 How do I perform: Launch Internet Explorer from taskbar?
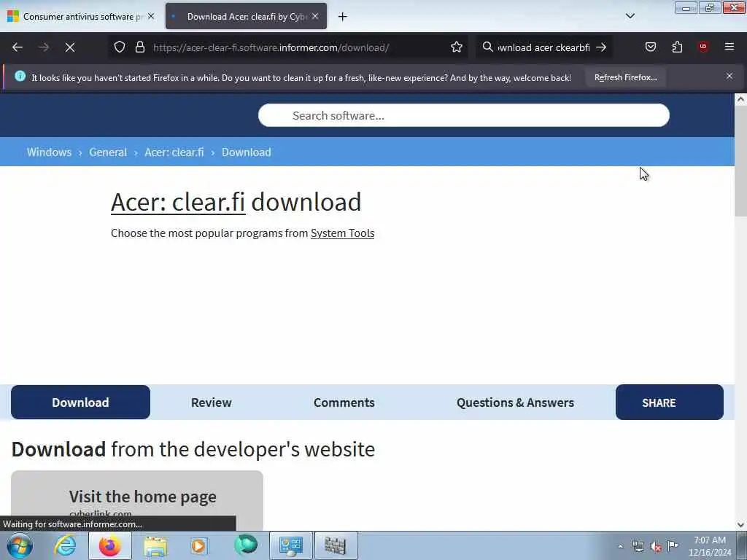pos(65,545)
